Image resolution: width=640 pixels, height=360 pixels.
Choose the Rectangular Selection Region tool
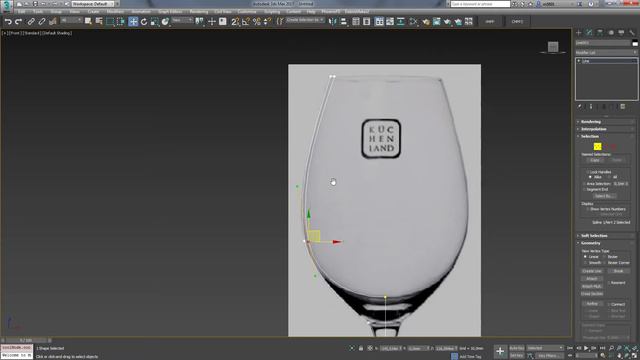110,22
